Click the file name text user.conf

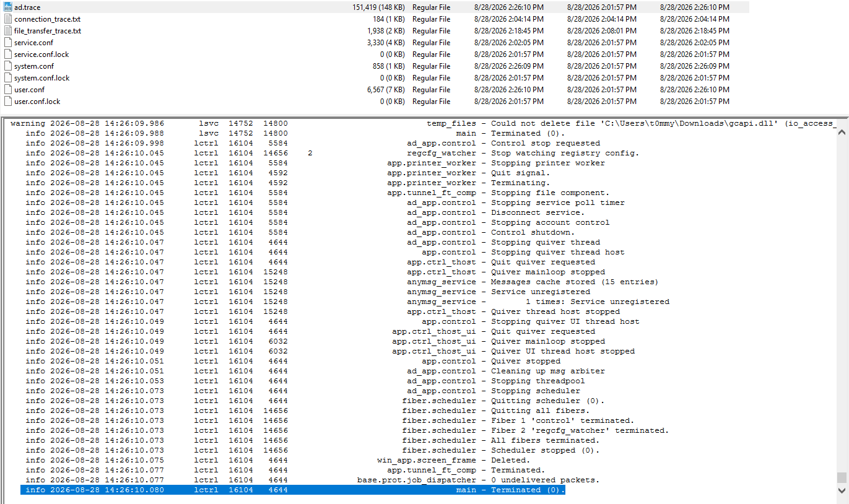[30, 90]
